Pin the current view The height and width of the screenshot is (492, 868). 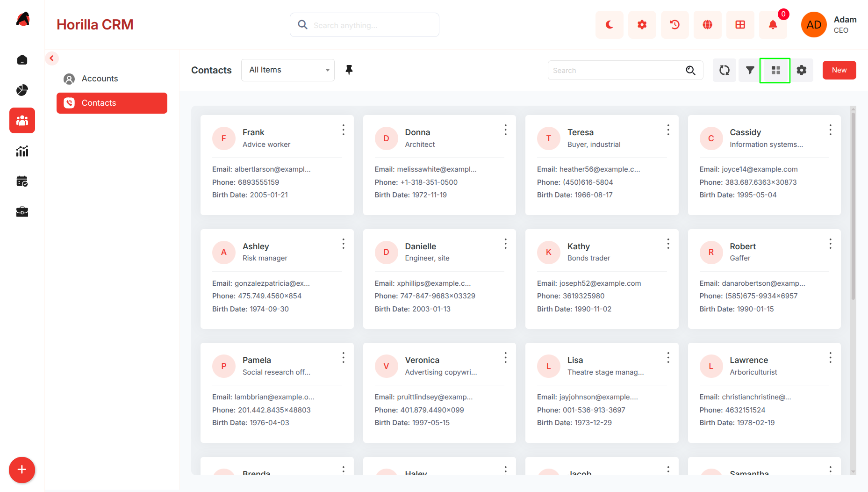[x=349, y=70]
